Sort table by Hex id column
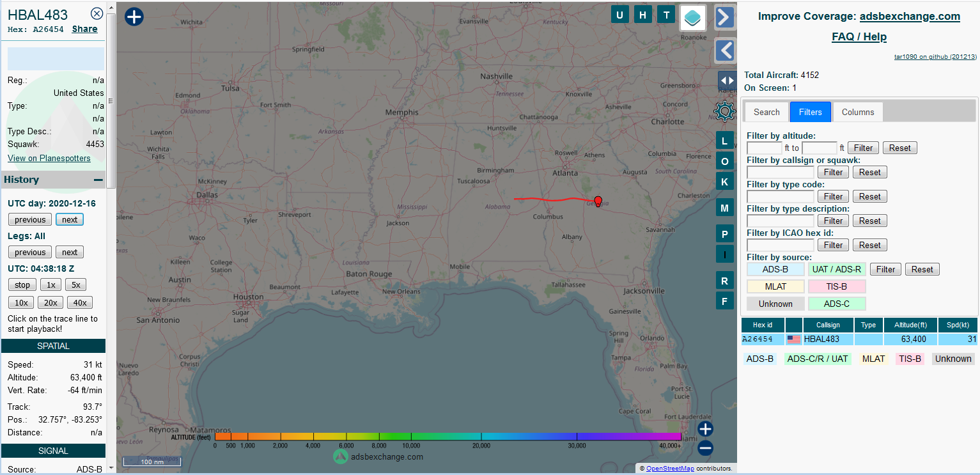This screenshot has height=475, width=980. coord(763,325)
